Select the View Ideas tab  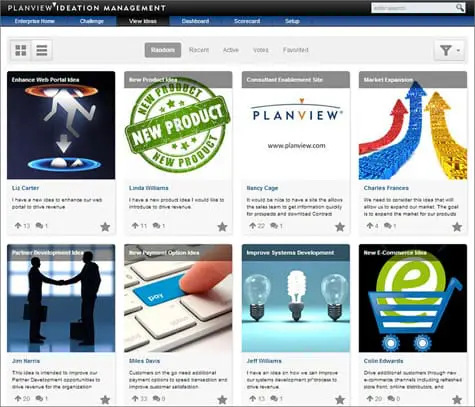click(143, 21)
